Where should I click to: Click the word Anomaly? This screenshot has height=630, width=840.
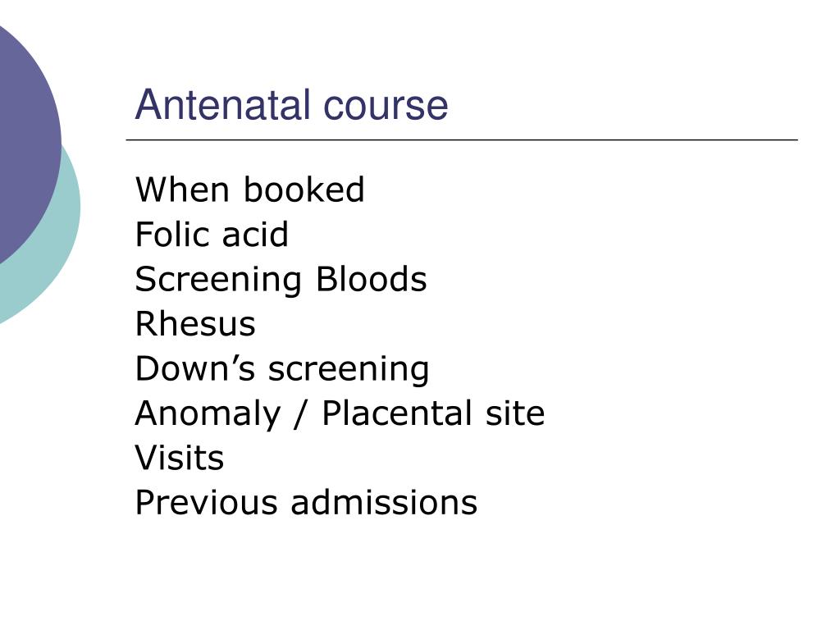coord(208,414)
